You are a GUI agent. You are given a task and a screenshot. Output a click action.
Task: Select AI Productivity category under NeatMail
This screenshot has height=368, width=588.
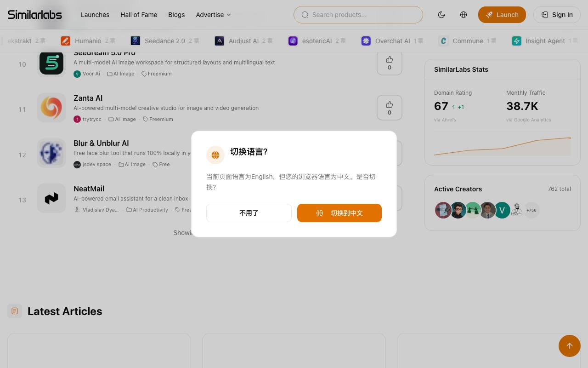tap(147, 210)
